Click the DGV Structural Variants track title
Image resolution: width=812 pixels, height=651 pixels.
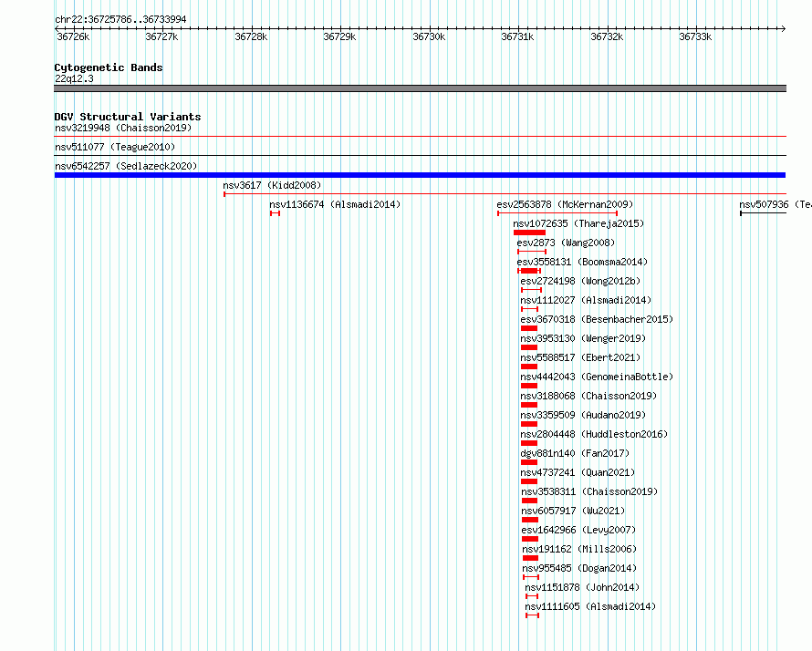pyautogui.click(x=128, y=117)
